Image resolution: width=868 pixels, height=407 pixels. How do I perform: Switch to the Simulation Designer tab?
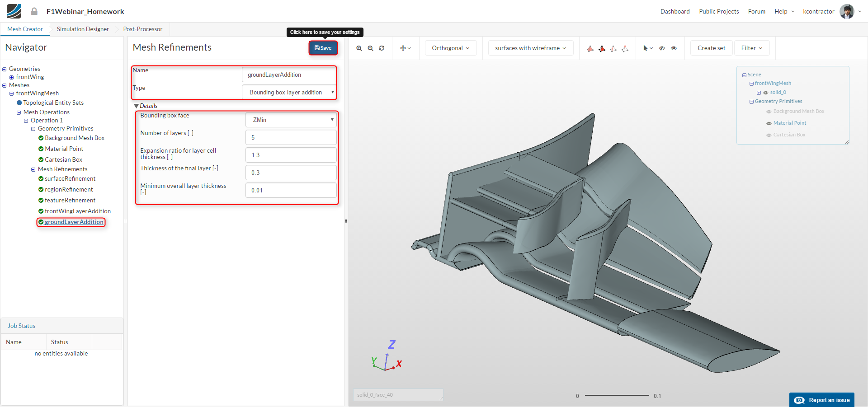click(x=83, y=29)
